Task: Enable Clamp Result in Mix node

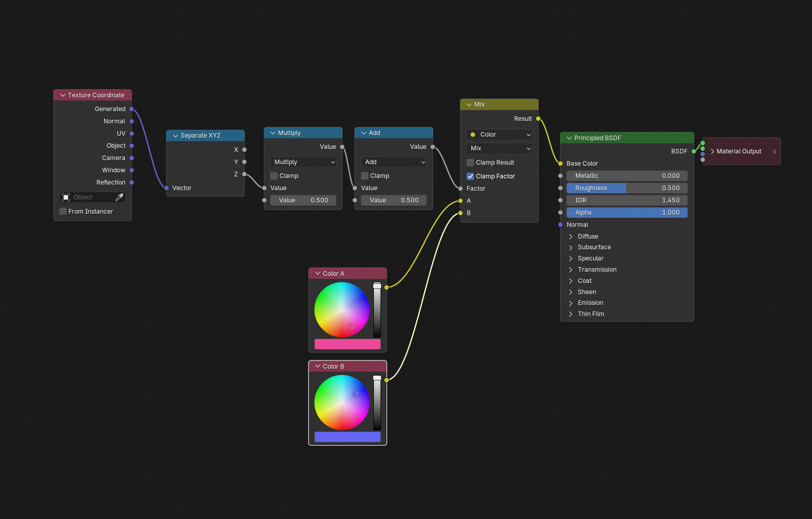Action: tap(470, 163)
